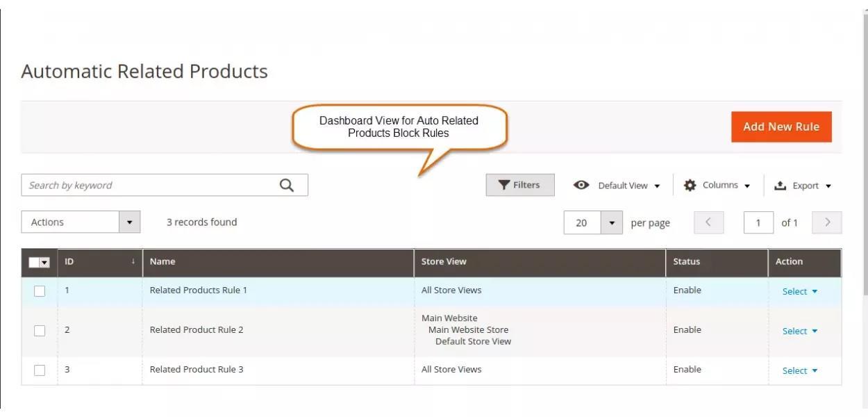The width and height of the screenshot is (868, 417).
Task: Expand the per page count dropdown
Action: [611, 223]
